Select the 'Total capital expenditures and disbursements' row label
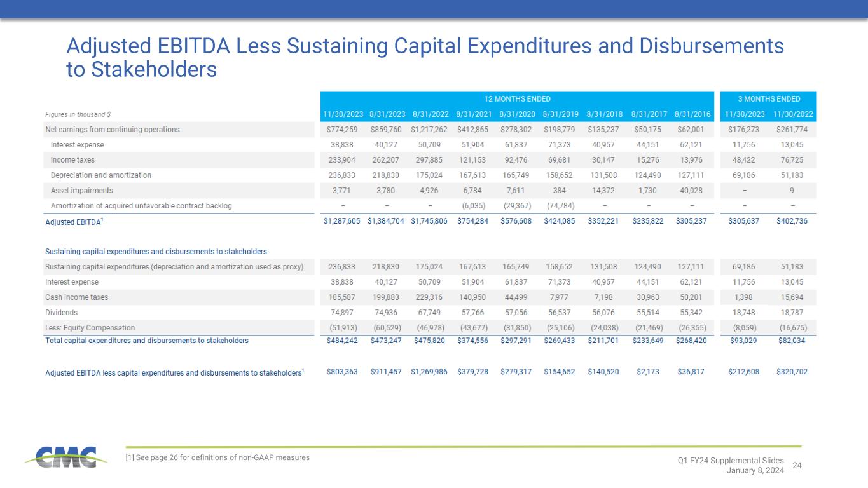Image resolution: width=868 pixels, height=488 pixels. 147,341
